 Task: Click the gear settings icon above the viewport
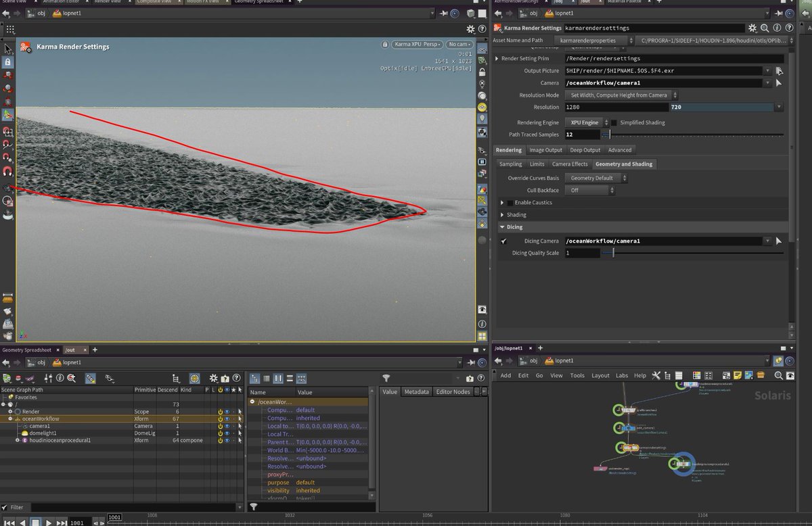[470, 29]
